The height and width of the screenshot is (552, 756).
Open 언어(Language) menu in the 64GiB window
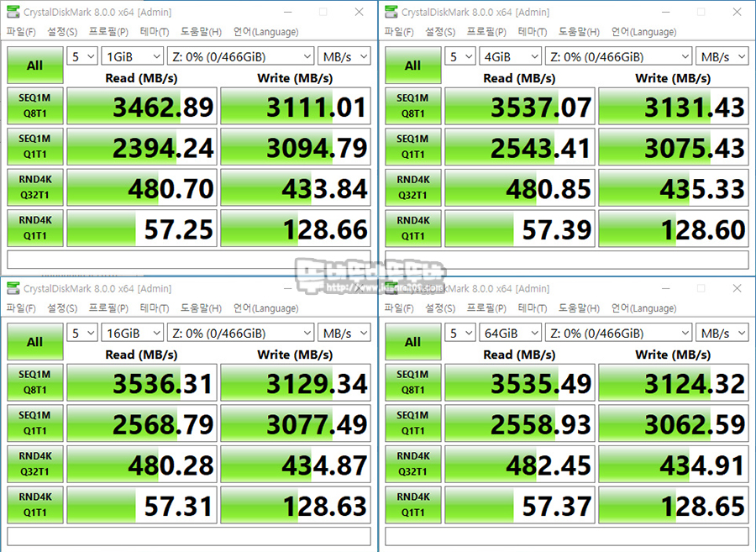[643, 308]
